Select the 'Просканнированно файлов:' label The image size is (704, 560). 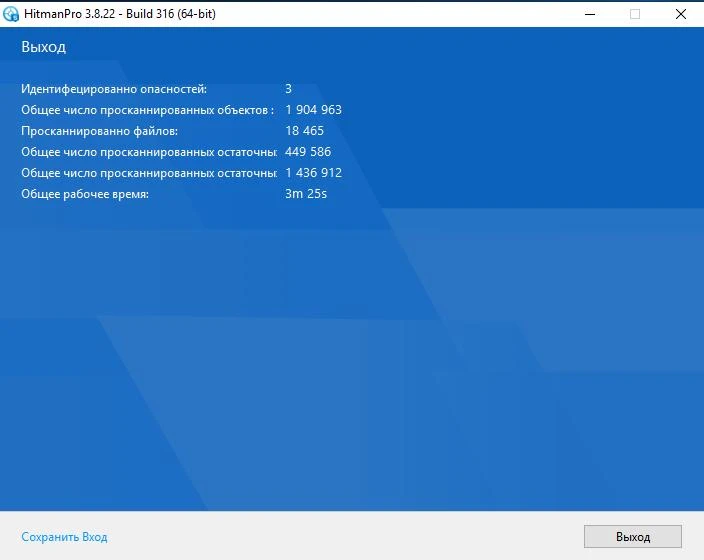pos(99,131)
